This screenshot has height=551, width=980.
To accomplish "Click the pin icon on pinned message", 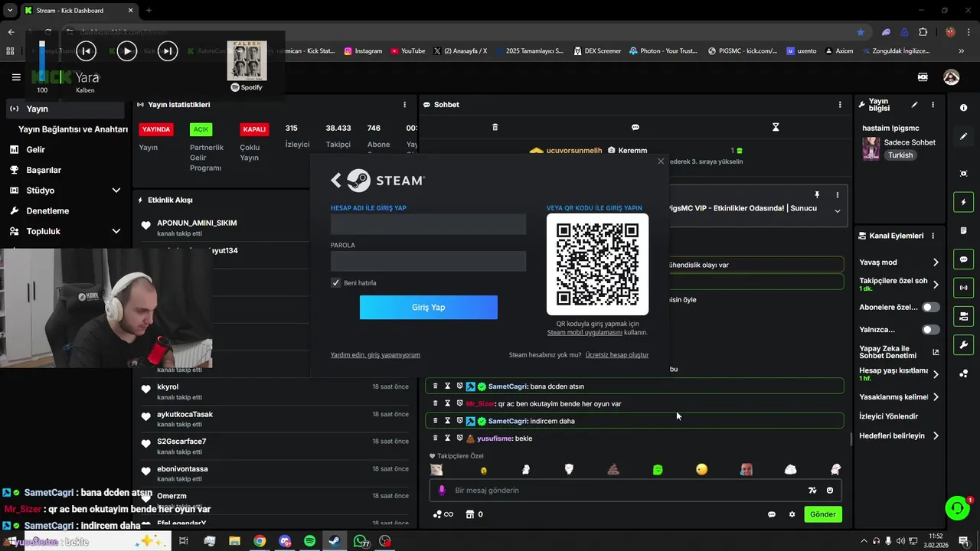I will tap(817, 195).
